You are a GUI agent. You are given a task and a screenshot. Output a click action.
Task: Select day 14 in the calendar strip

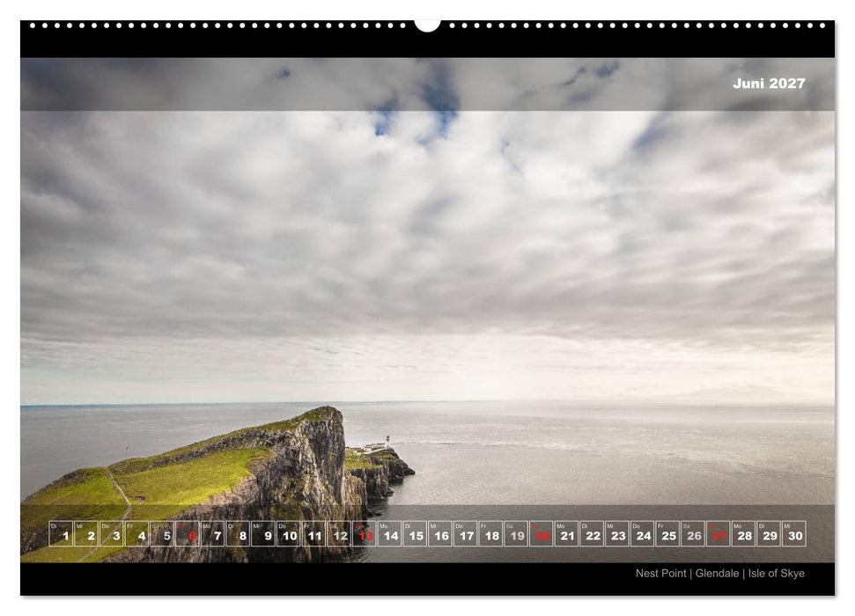[x=390, y=533]
